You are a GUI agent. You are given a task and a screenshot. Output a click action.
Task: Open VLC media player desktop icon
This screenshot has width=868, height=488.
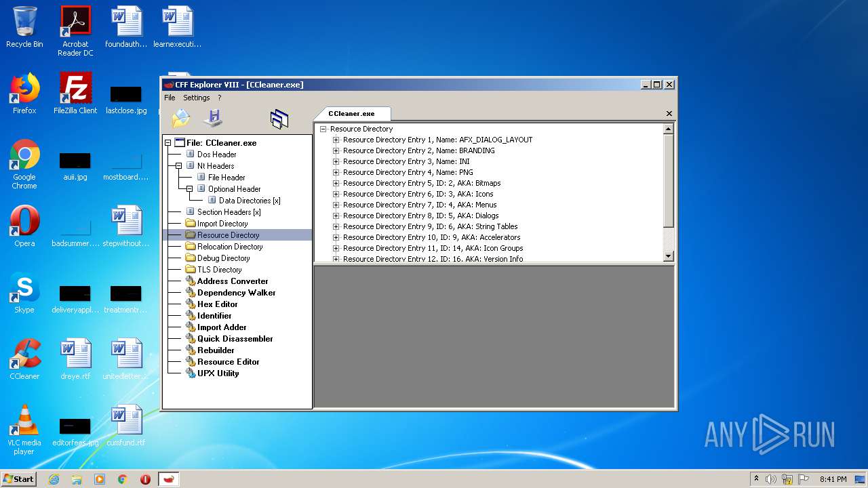[x=24, y=430]
